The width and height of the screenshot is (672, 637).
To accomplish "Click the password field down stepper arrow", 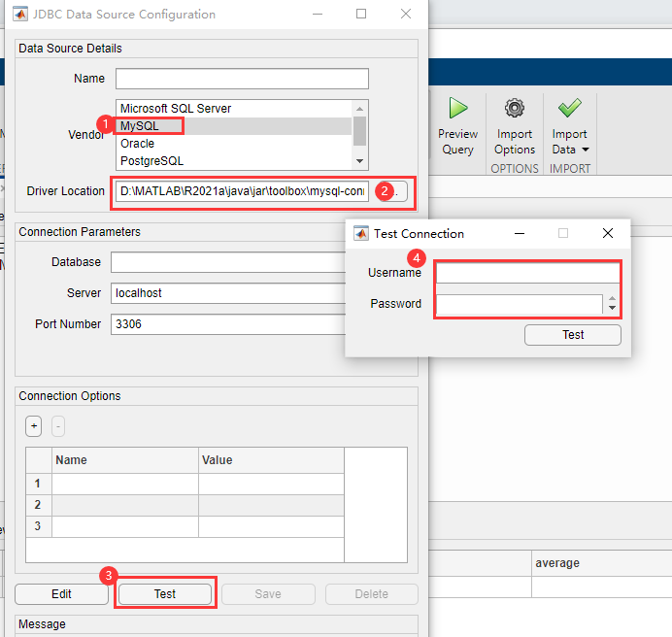I will tap(613, 308).
